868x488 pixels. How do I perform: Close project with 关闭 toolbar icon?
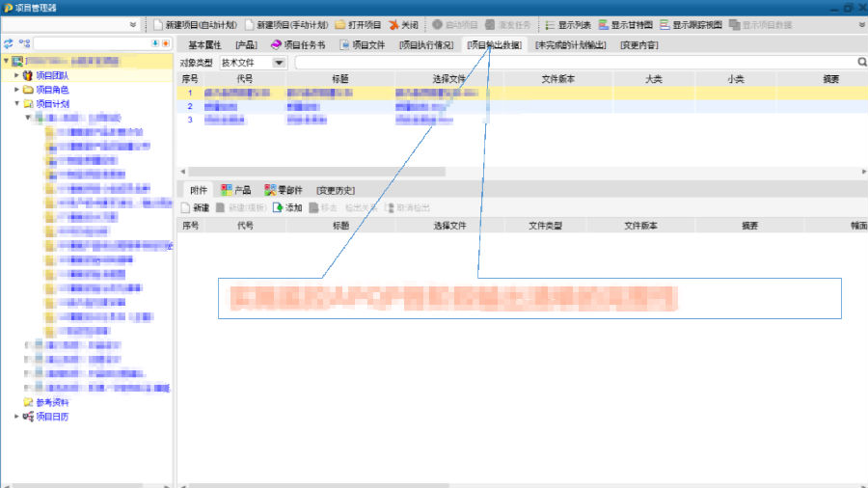(x=393, y=25)
